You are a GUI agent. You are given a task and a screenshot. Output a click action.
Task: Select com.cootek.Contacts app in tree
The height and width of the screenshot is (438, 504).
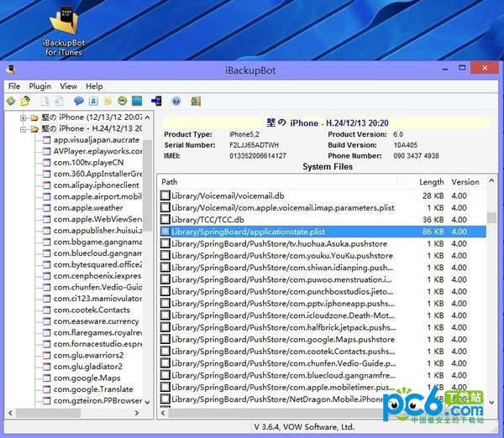(92, 310)
